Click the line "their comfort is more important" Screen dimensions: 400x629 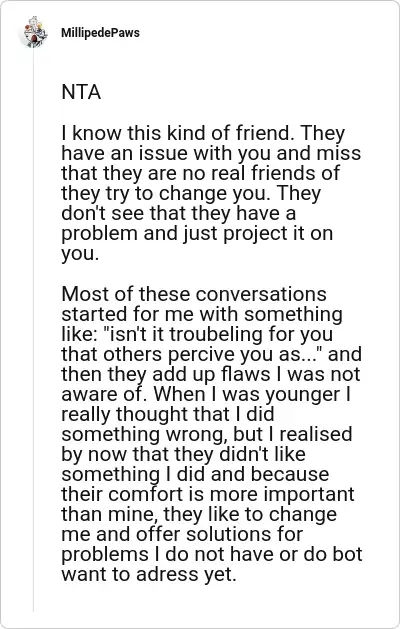click(x=208, y=494)
